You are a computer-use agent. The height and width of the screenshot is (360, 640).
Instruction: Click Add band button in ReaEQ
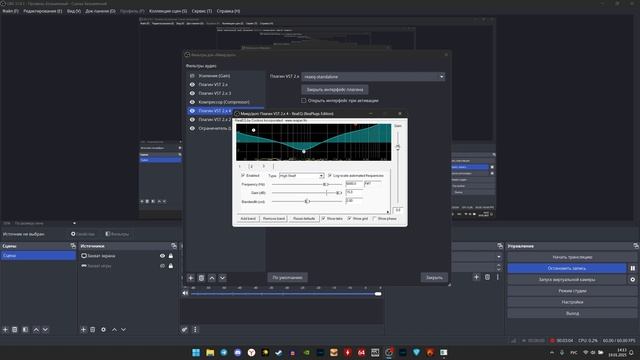point(248,219)
